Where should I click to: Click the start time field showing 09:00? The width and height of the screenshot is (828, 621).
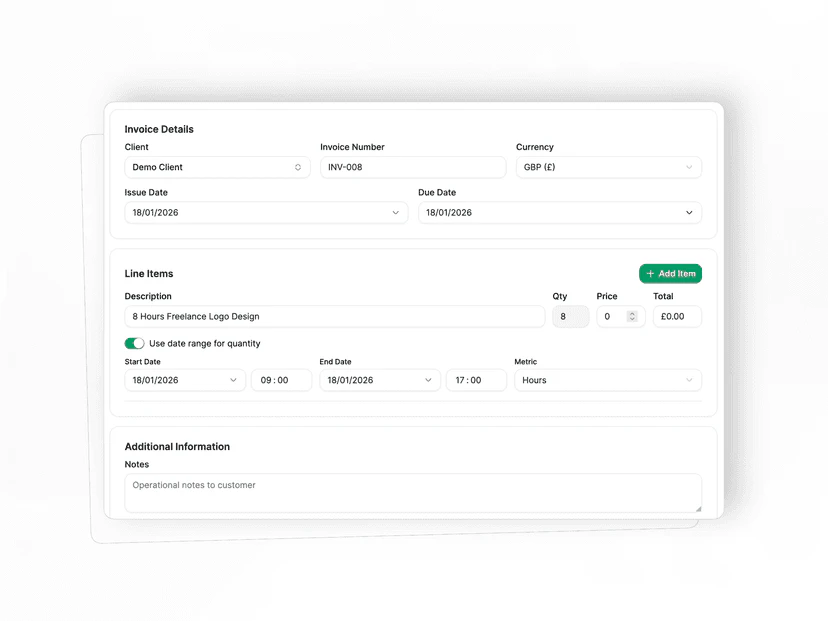point(281,380)
